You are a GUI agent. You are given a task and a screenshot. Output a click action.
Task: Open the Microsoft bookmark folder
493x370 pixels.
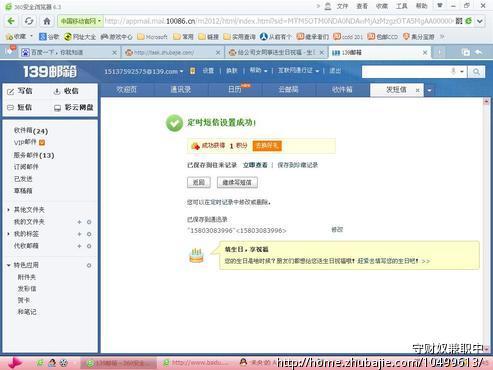[x=152, y=37]
